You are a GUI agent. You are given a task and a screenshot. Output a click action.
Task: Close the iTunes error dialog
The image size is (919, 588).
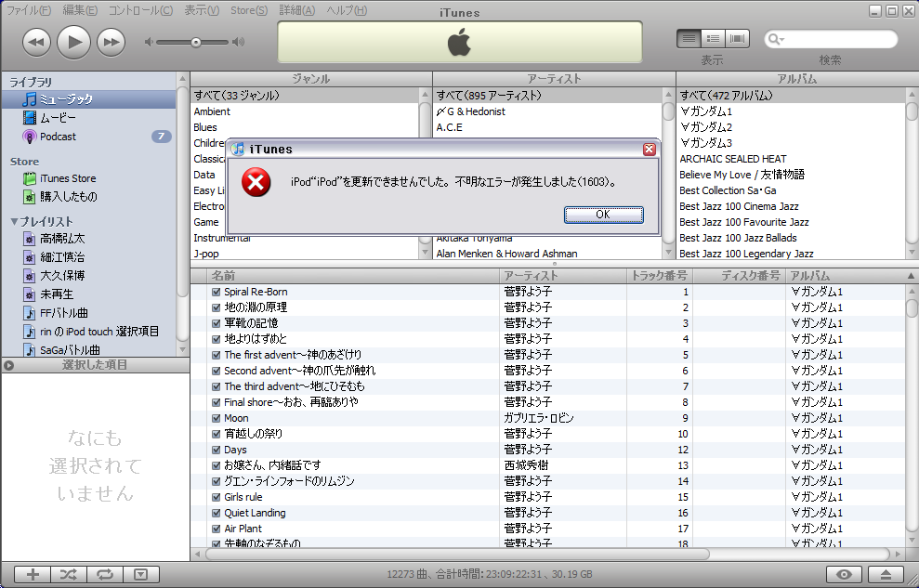649,150
